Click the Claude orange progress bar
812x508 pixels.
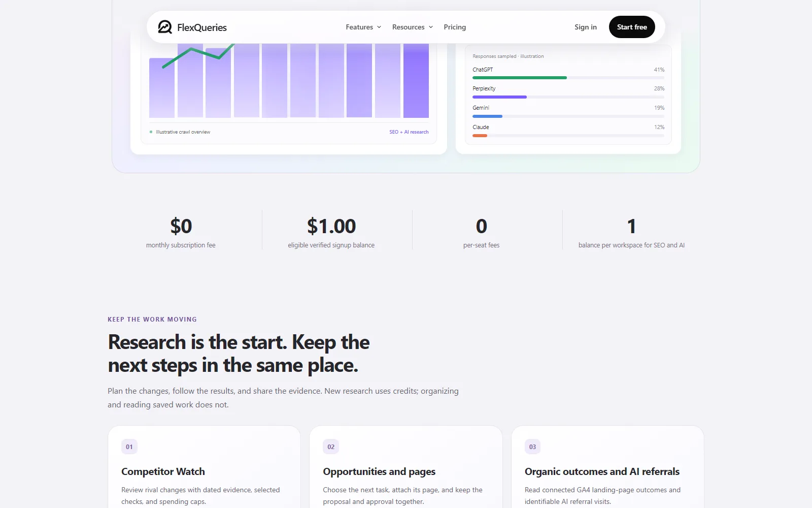[x=480, y=136]
